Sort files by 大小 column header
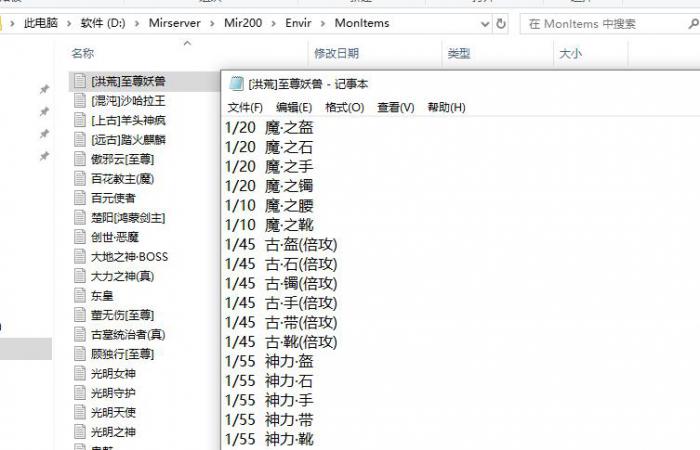The height and width of the screenshot is (450, 700). point(571,54)
